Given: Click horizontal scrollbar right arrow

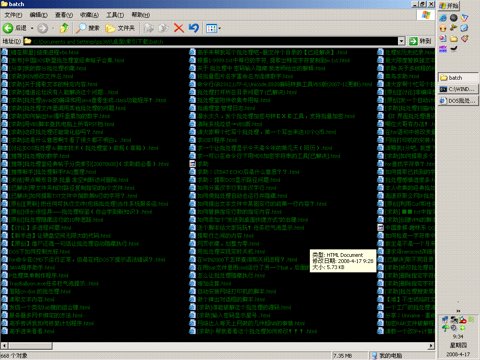Looking at the screenshot, I should pyautogui.click(x=431, y=346).
